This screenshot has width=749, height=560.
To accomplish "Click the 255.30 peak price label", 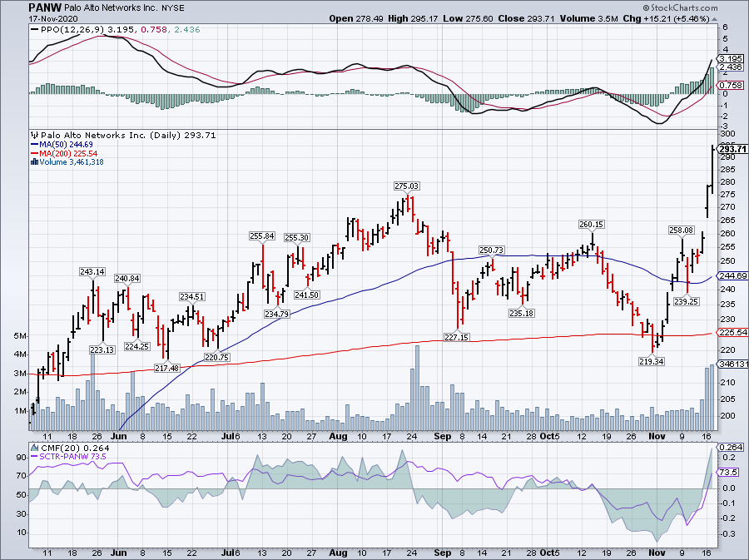I will pyautogui.click(x=296, y=237).
